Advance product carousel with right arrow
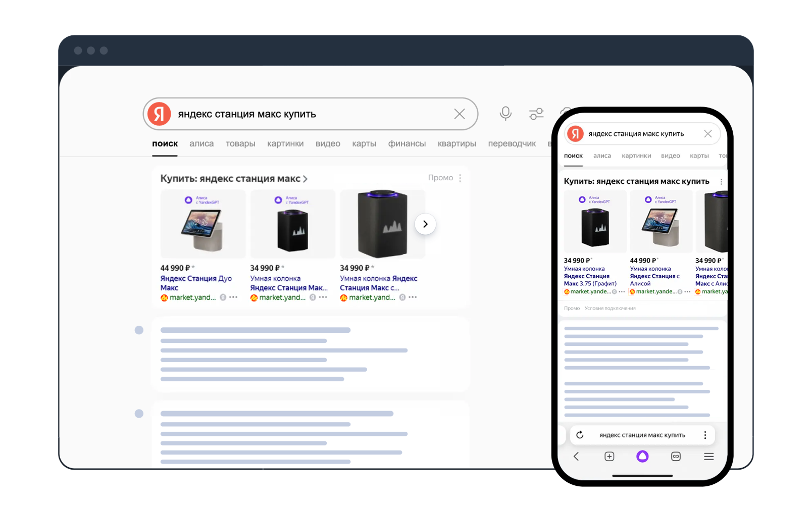Screen dimensions: 812x505 [x=425, y=224]
